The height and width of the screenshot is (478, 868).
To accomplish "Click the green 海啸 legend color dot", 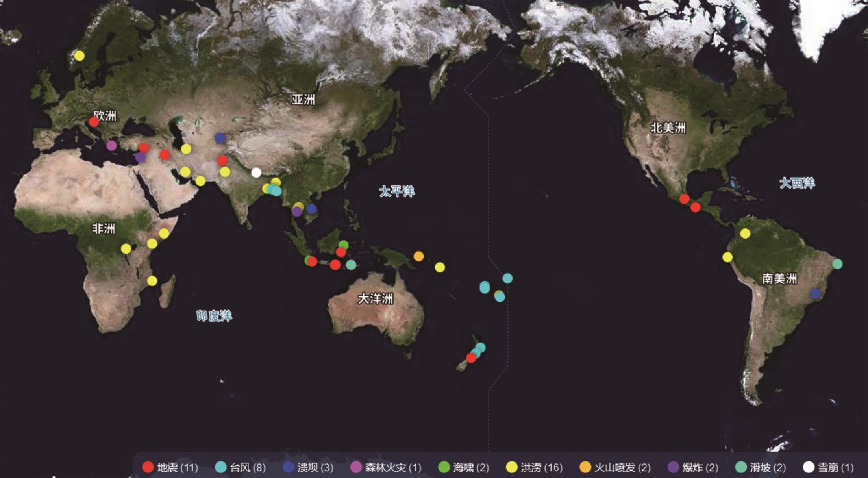I will pos(444,467).
